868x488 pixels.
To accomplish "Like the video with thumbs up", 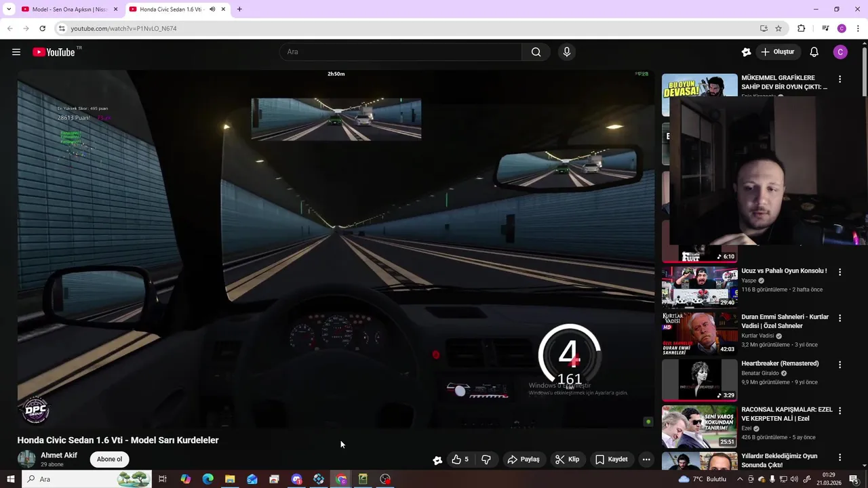I will (460, 460).
